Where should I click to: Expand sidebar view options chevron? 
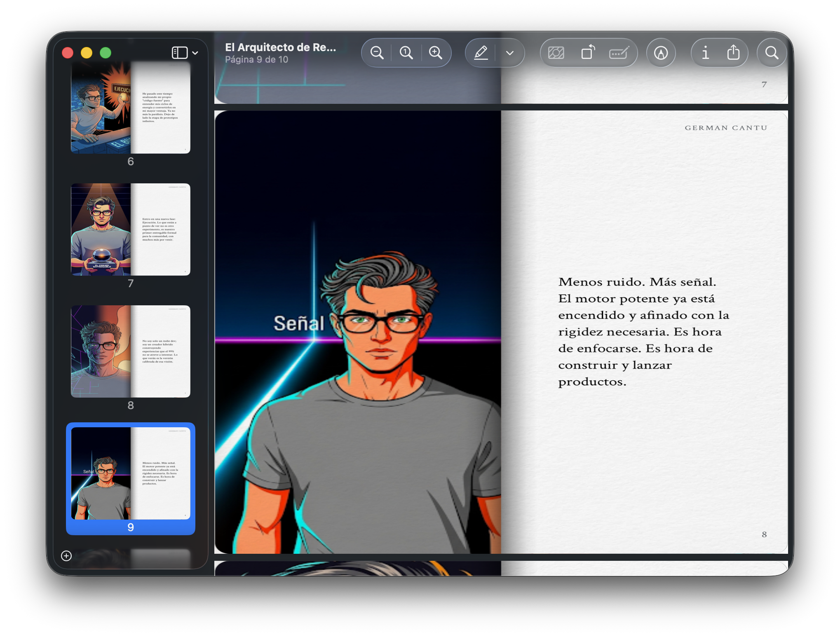(x=195, y=53)
